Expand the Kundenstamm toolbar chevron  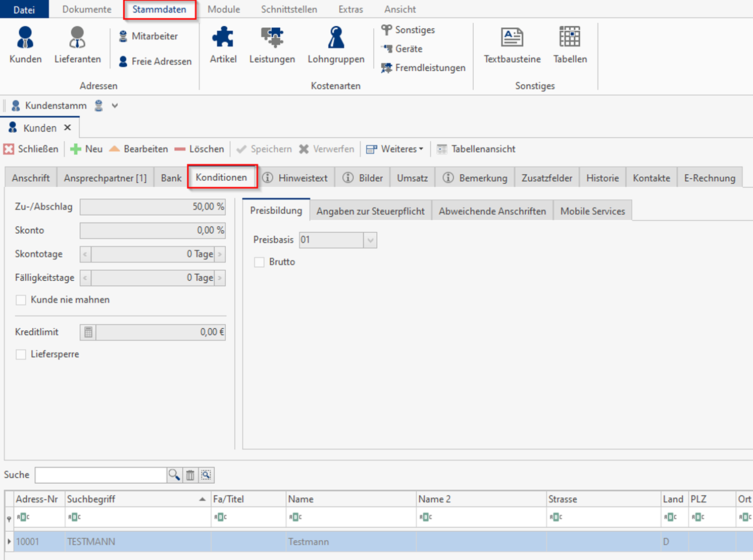115,106
